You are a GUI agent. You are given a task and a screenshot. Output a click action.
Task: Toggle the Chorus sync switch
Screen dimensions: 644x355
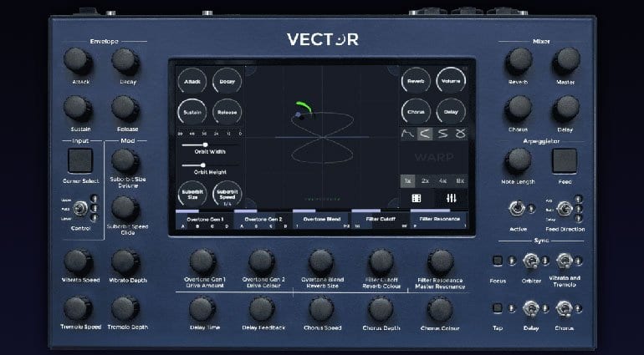[564, 308]
